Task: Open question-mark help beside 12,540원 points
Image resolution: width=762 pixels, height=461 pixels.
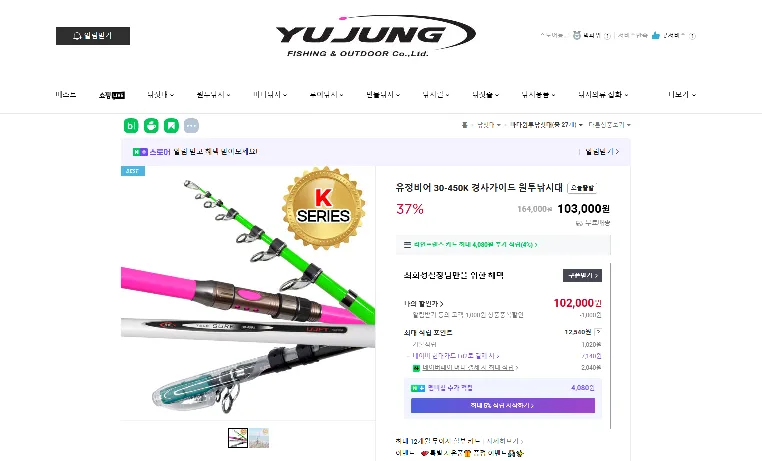Action: click(x=598, y=332)
